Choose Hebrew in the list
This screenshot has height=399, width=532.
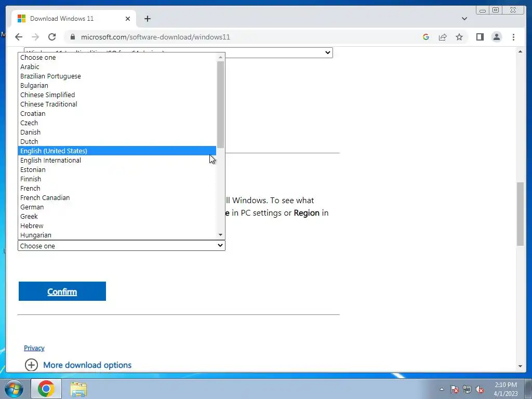click(x=117, y=225)
